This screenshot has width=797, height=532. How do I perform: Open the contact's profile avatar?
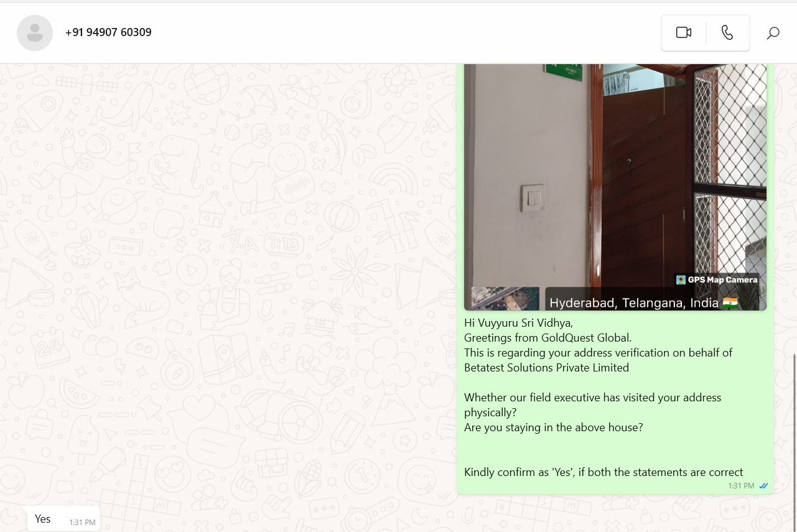coord(35,32)
